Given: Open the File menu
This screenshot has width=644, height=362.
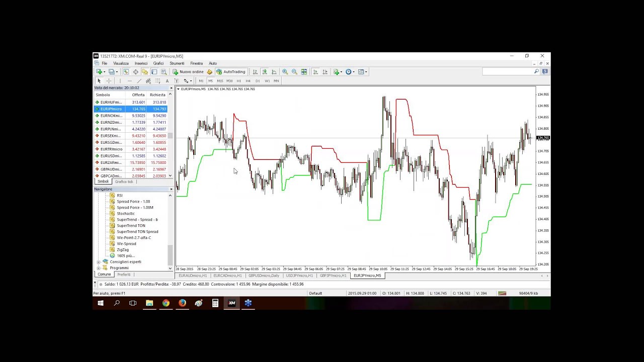Looking at the screenshot, I should pos(104,63).
